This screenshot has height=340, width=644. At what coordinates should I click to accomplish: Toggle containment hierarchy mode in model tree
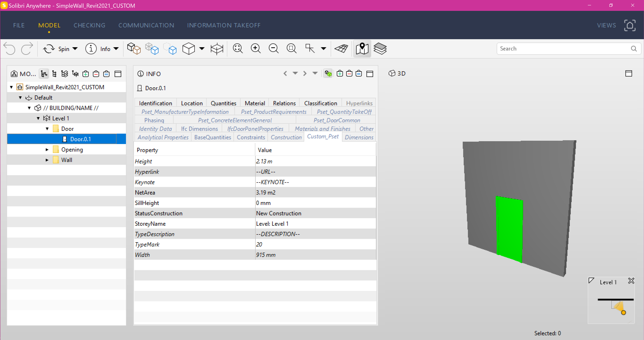coord(44,74)
